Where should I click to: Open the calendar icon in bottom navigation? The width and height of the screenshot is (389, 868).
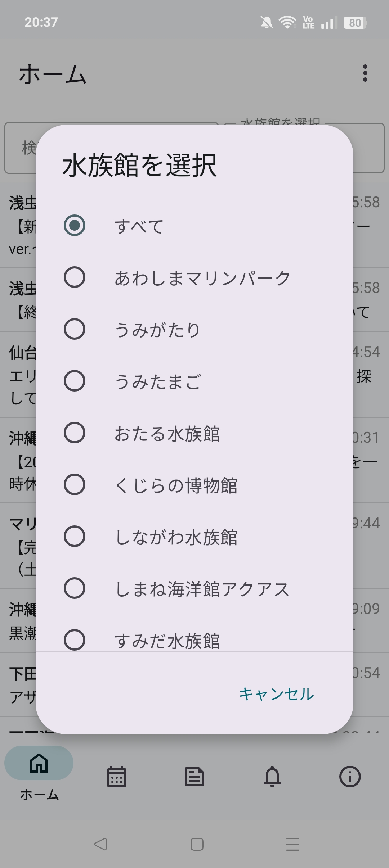click(117, 776)
